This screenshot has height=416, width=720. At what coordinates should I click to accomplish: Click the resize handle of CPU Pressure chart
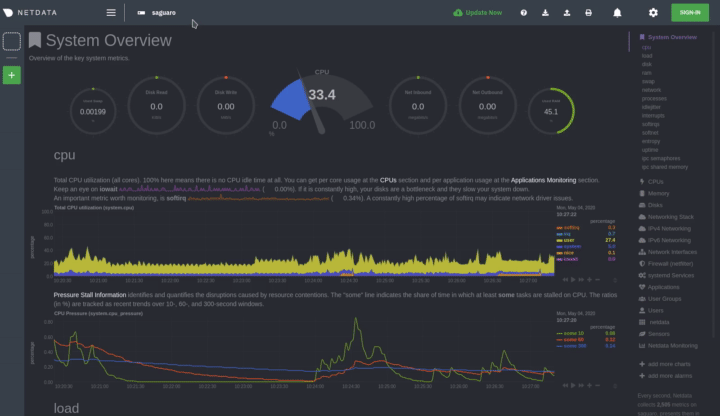click(615, 386)
